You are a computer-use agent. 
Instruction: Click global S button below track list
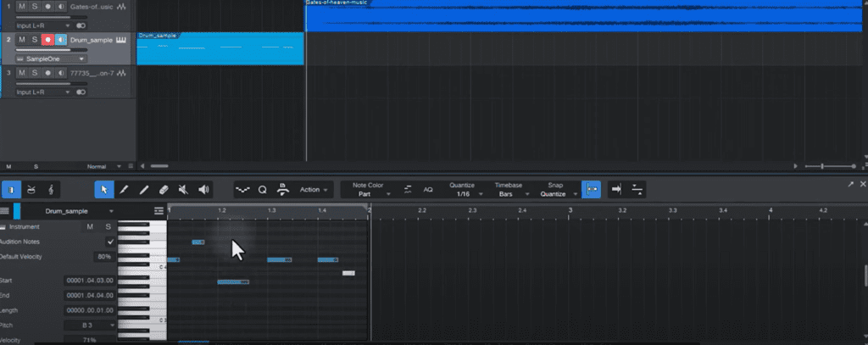tap(36, 166)
